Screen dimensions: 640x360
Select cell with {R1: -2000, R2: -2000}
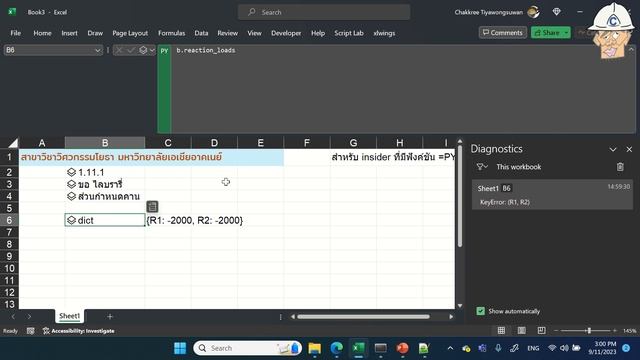[168, 220]
